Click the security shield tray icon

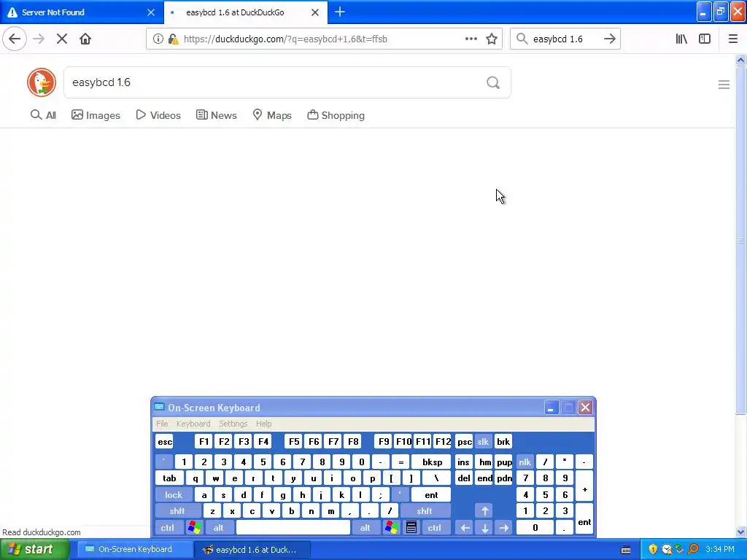(653, 549)
